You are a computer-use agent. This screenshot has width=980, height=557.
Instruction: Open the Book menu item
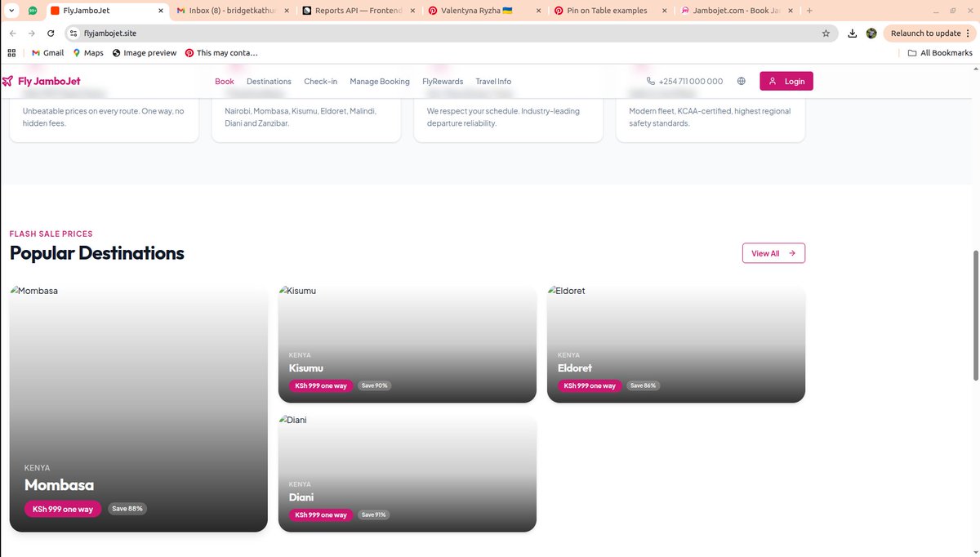[225, 82]
